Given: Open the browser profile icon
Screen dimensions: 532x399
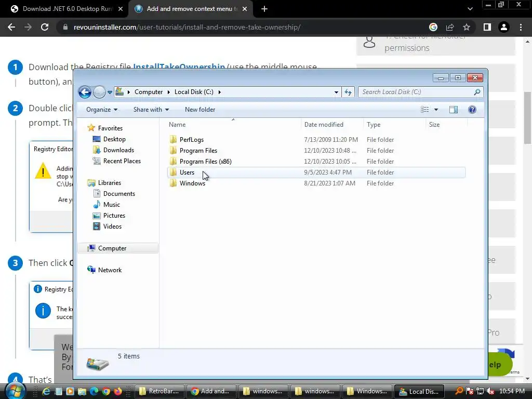Looking at the screenshot, I should point(504,27).
